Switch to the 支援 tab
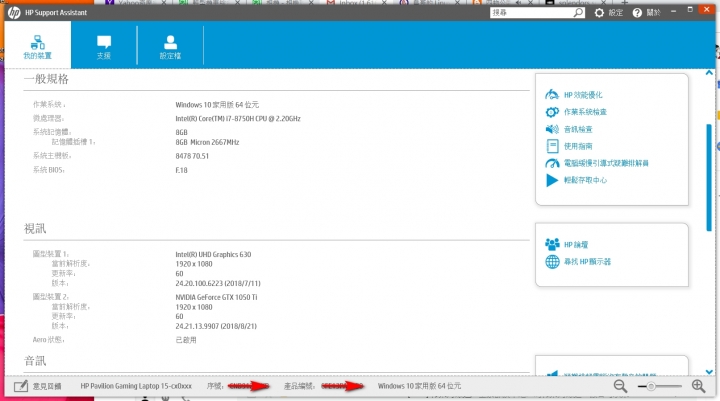 [x=104, y=47]
